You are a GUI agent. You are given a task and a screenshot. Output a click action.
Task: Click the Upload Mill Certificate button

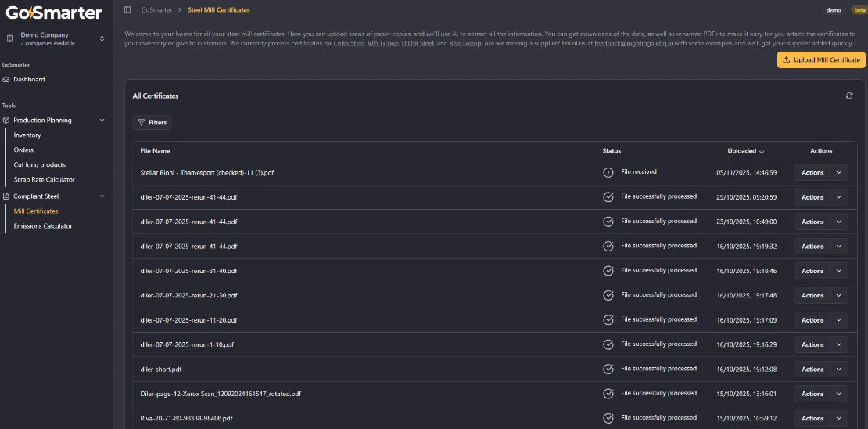(x=820, y=59)
